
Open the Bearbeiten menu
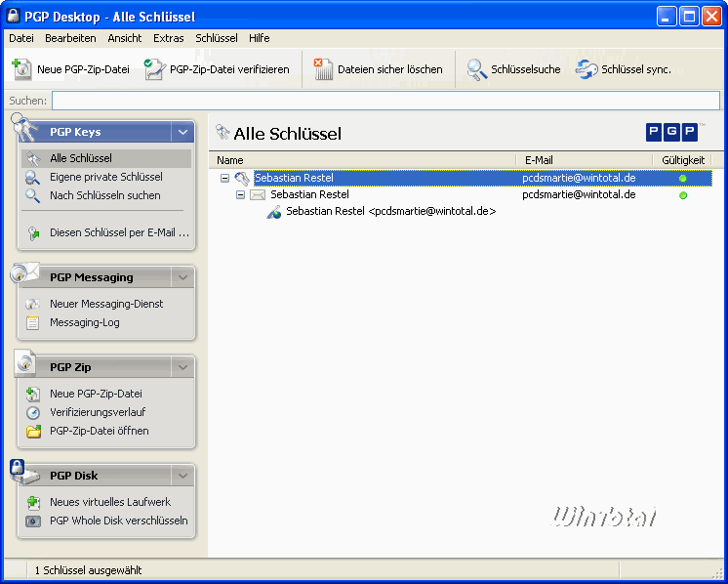click(70, 38)
